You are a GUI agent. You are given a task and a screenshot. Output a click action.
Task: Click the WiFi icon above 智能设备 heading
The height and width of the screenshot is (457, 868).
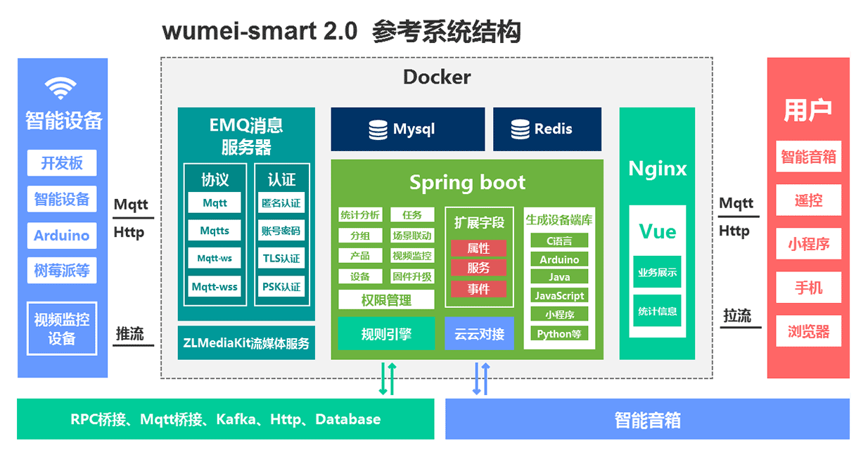60,89
